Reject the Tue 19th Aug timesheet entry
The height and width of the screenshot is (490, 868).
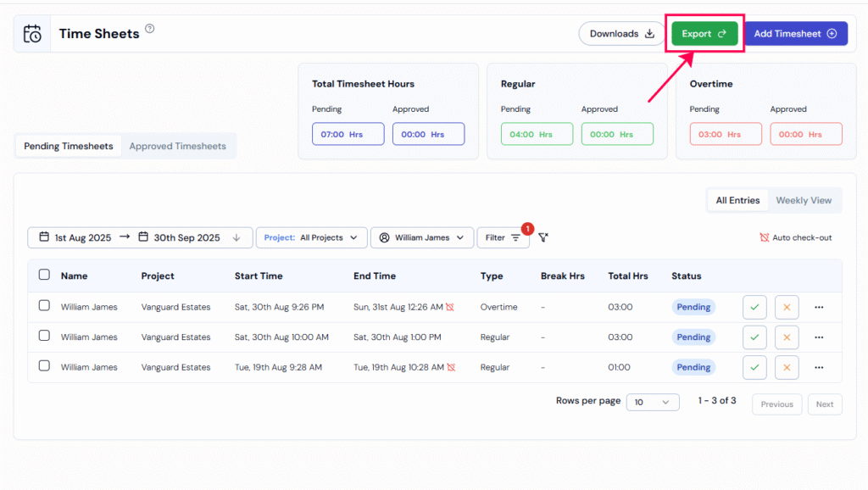click(787, 368)
